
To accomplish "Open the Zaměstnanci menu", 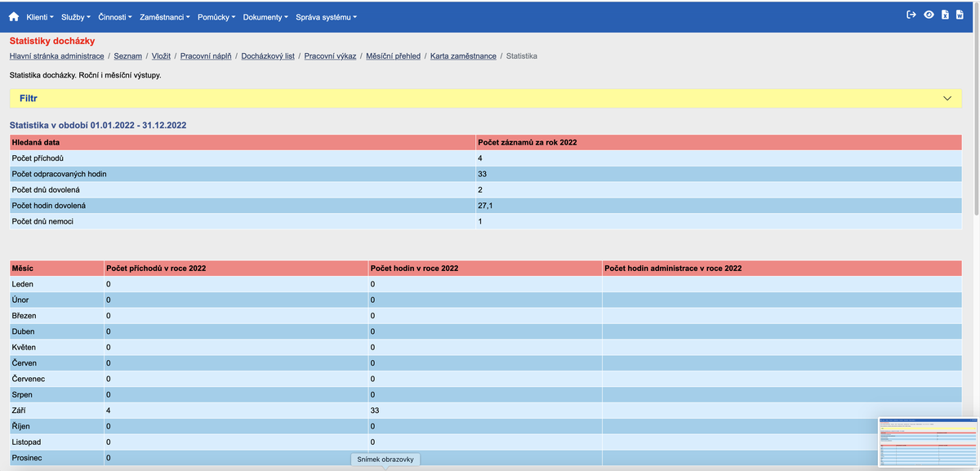I will click(x=163, y=16).
